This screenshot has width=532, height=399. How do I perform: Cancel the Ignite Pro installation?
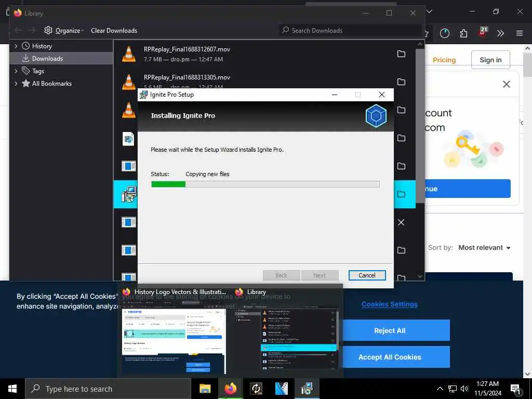pos(367,275)
